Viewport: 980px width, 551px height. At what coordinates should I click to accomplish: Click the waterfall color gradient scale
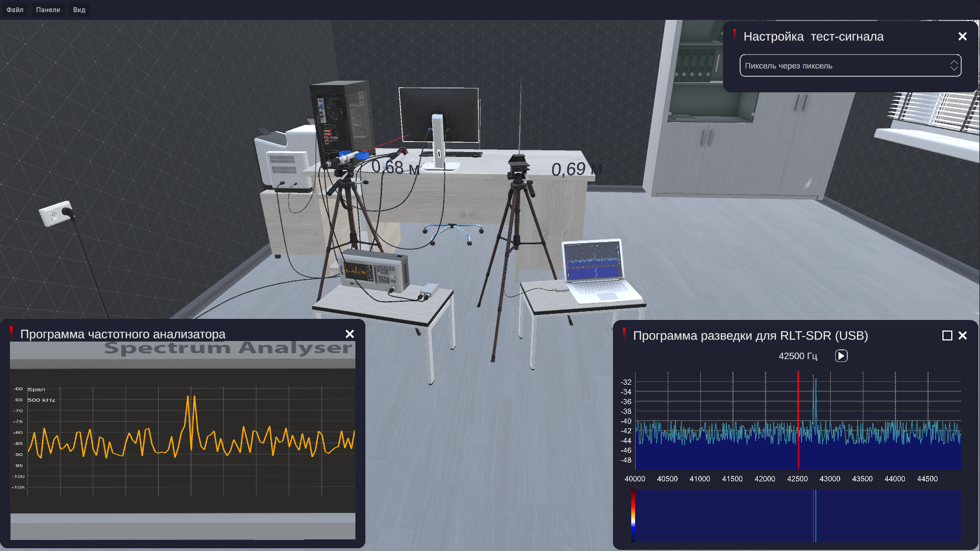[633, 515]
